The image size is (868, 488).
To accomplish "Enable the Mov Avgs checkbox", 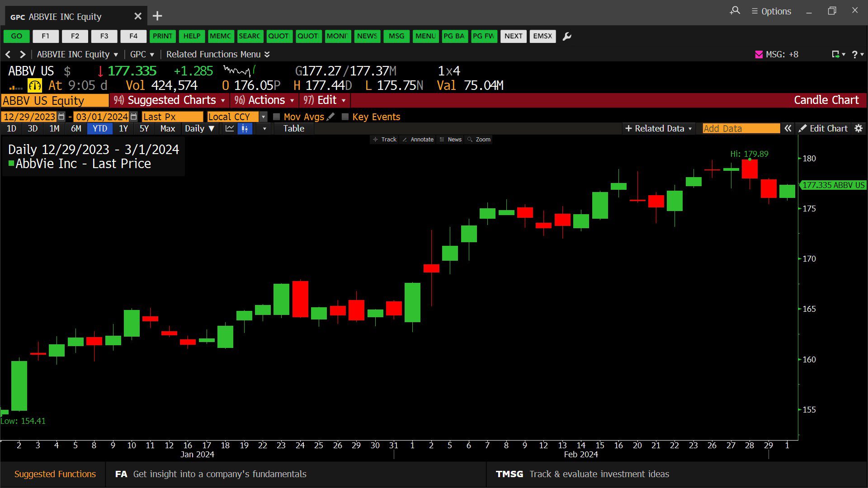I will [277, 117].
